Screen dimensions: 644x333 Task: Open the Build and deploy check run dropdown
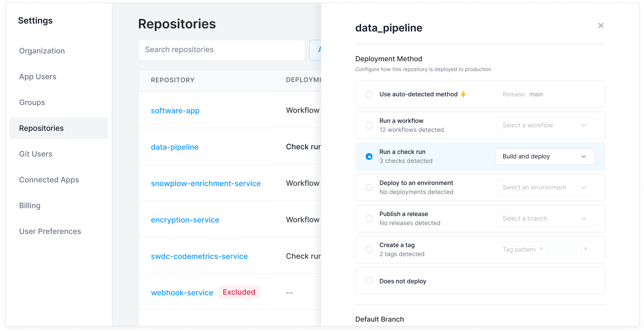coord(545,156)
